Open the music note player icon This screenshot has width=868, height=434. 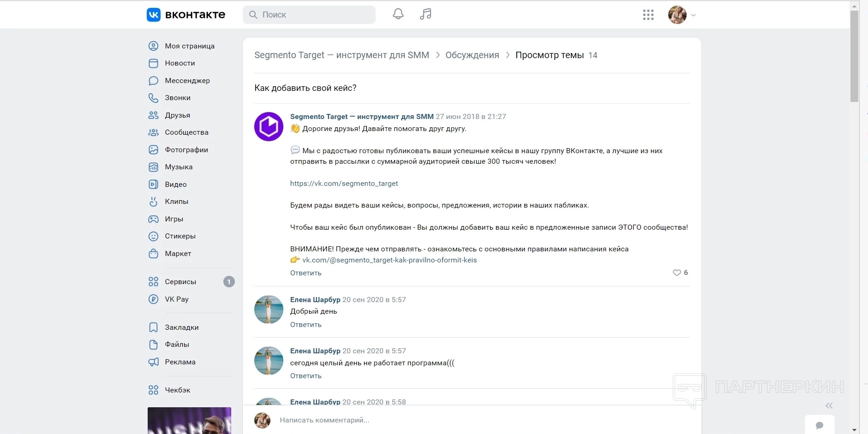(425, 14)
